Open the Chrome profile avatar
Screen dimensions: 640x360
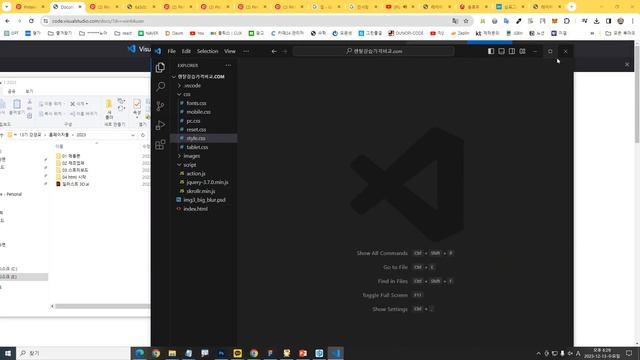tap(620, 21)
